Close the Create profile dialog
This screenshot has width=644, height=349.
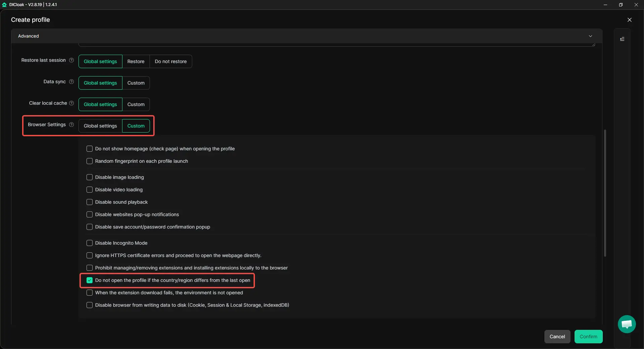coord(629,20)
